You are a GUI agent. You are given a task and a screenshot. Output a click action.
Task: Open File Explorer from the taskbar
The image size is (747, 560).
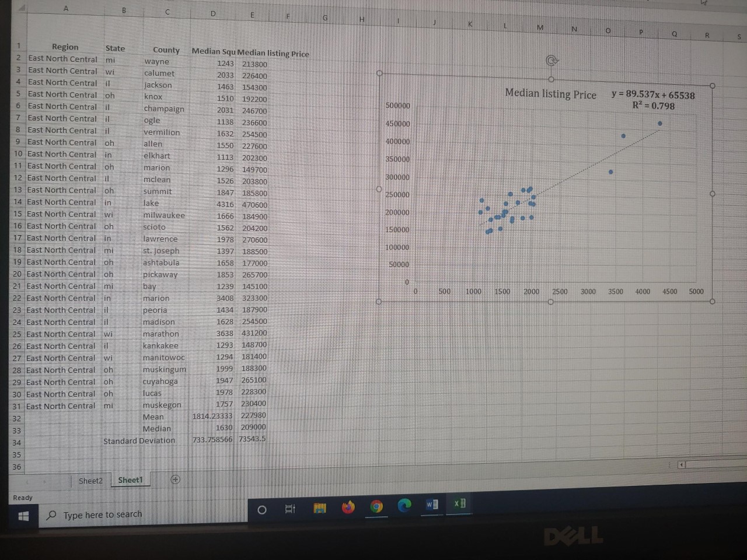pos(320,508)
